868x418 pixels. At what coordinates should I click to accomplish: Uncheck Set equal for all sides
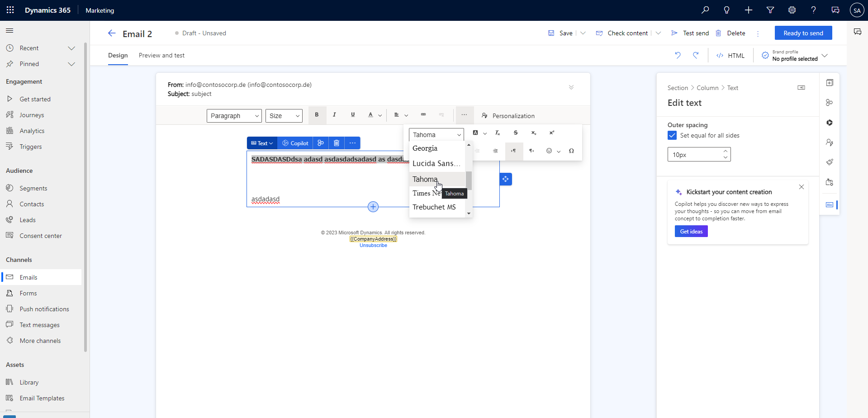tap(672, 135)
